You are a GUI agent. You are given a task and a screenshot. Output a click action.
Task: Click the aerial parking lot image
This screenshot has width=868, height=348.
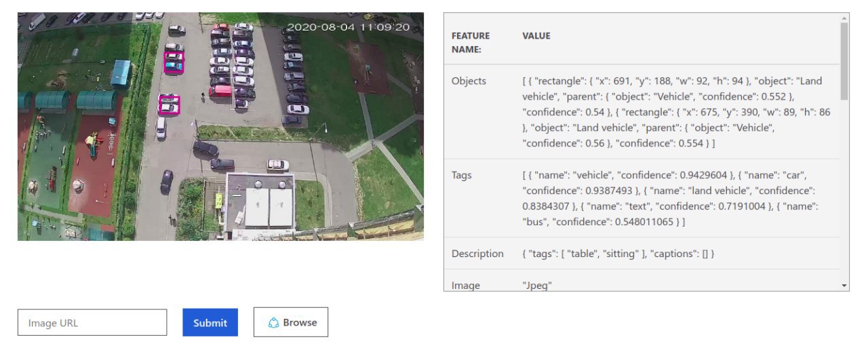(x=220, y=127)
